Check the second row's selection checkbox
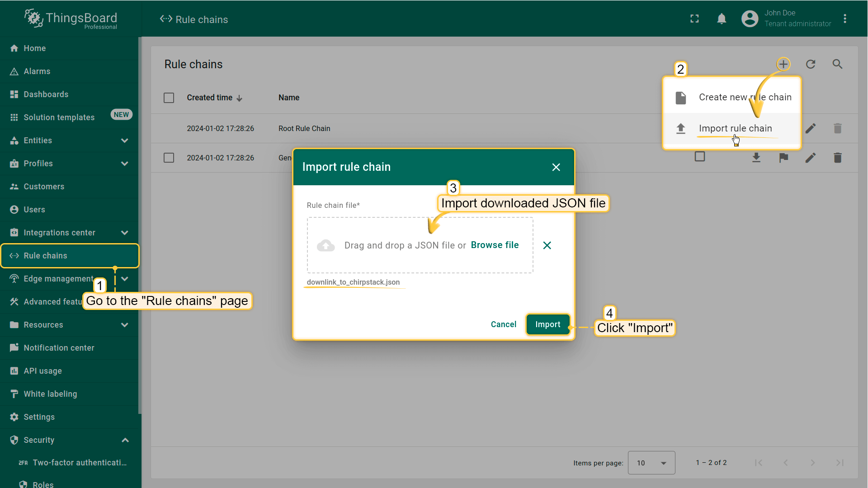 pyautogui.click(x=169, y=158)
